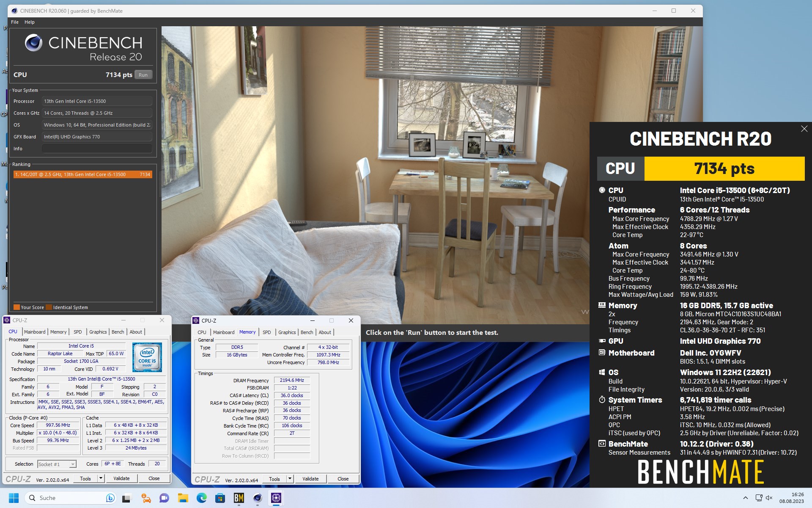Click the Close button in the left CPU-Z

[x=154, y=478]
